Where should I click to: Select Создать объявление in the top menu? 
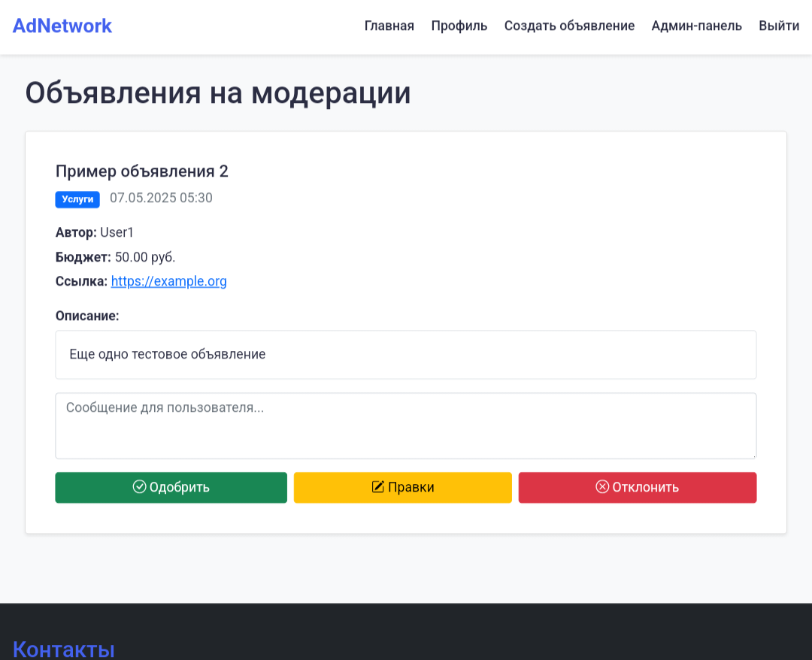569,26
